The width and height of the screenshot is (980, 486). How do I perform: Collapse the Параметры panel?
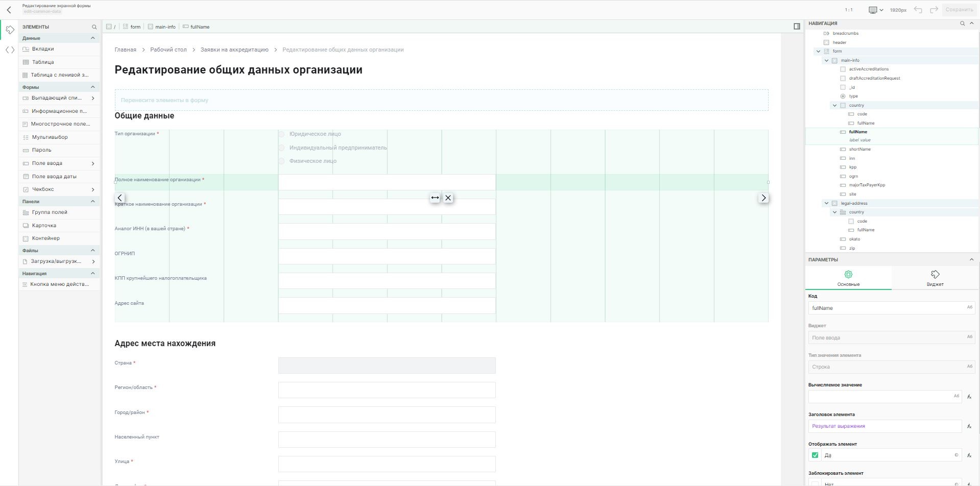point(971,260)
